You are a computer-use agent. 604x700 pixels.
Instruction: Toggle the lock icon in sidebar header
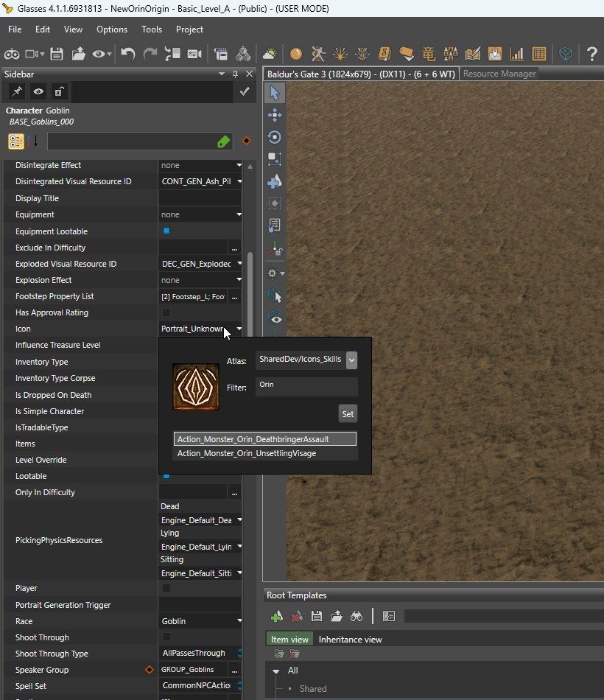59,91
